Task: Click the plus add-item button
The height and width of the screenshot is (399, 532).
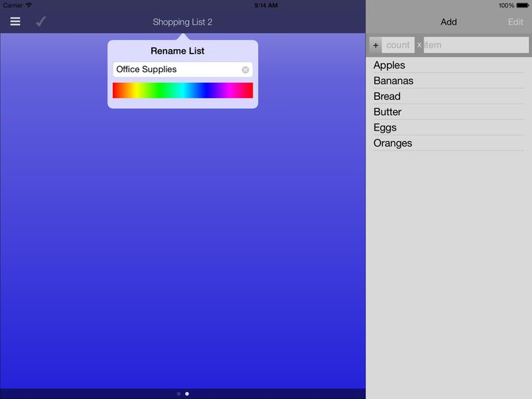Action: [x=375, y=45]
